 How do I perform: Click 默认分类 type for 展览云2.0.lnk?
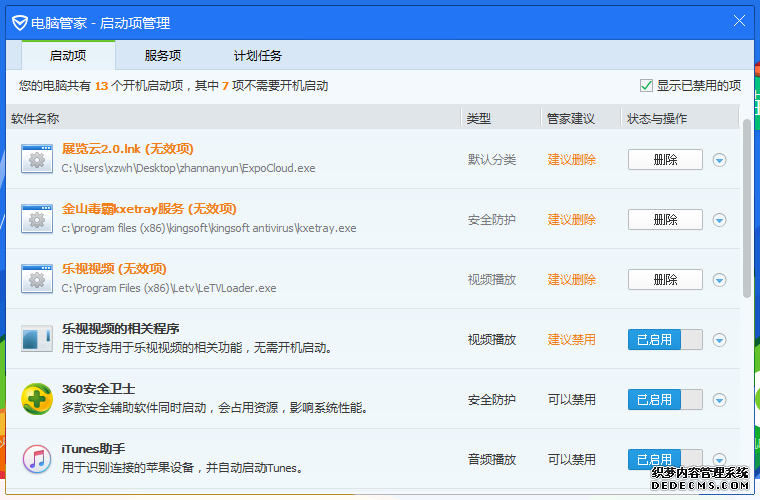pyautogui.click(x=492, y=160)
